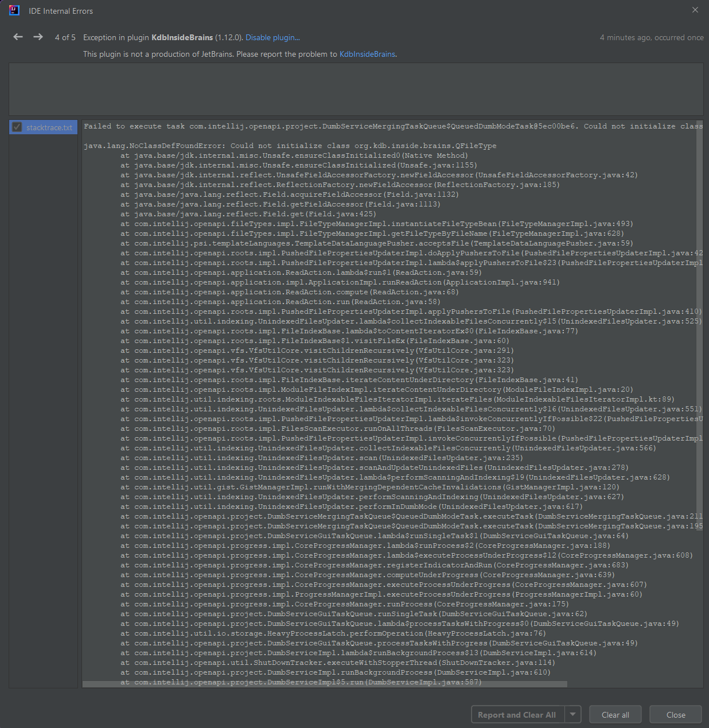Click the HeavyProcessLatch.performOperation stack line

[x=333, y=633]
